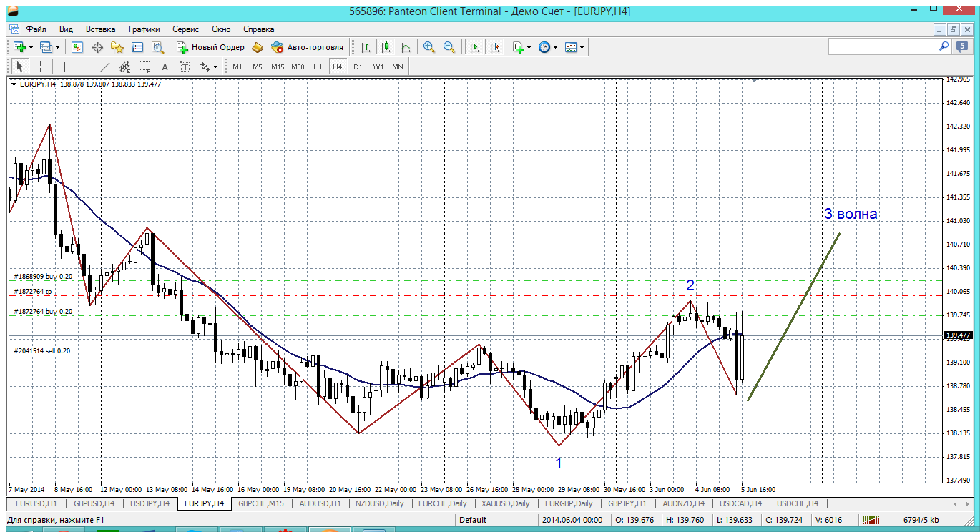The image size is (980, 532).
Task: Switch to the XAUUSD,Daily chart tab
Action: coord(506,503)
